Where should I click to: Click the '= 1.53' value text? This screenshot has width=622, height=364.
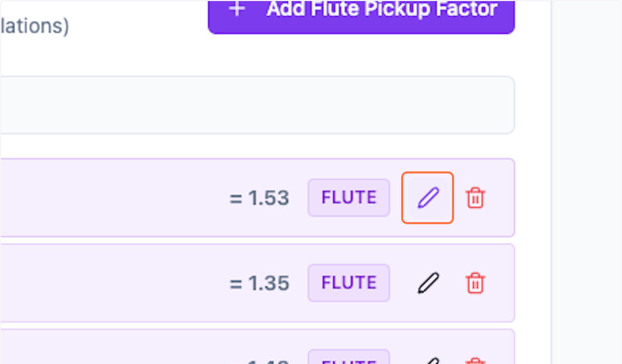pyautogui.click(x=258, y=197)
